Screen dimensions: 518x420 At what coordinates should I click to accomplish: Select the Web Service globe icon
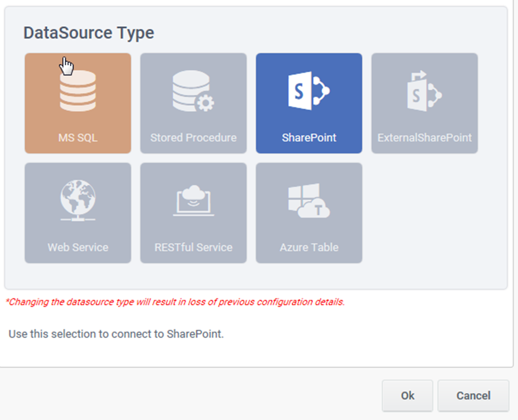pyautogui.click(x=77, y=200)
